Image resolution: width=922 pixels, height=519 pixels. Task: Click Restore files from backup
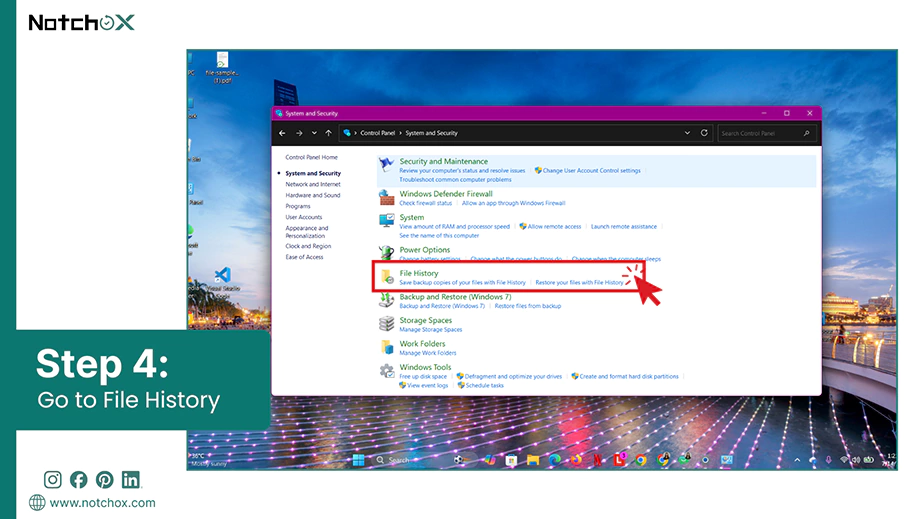527,306
